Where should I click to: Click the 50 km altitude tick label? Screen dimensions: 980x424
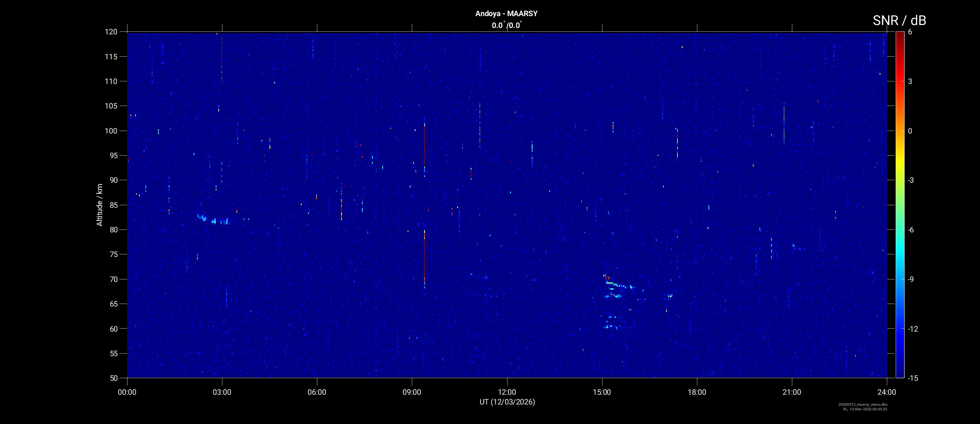point(113,378)
